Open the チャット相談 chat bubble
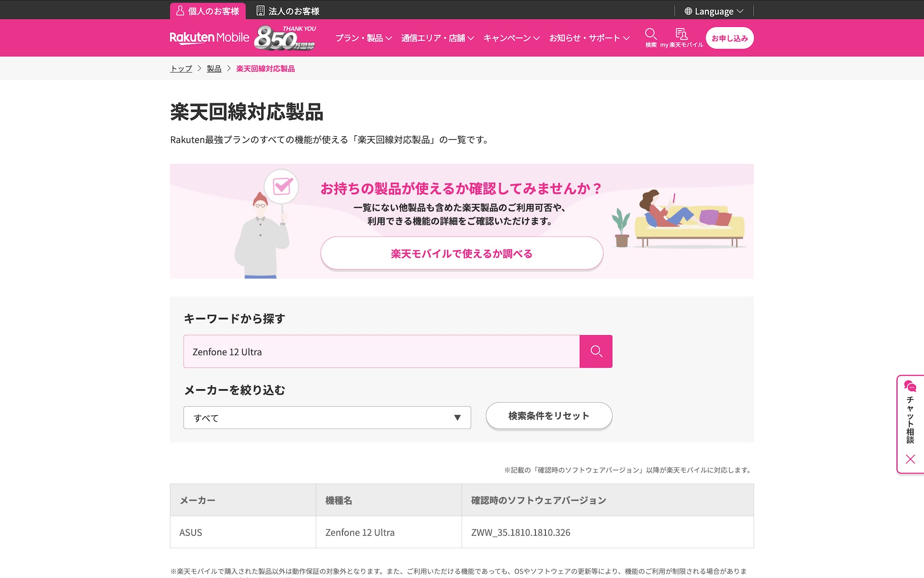This screenshot has width=924, height=578. 910,386
